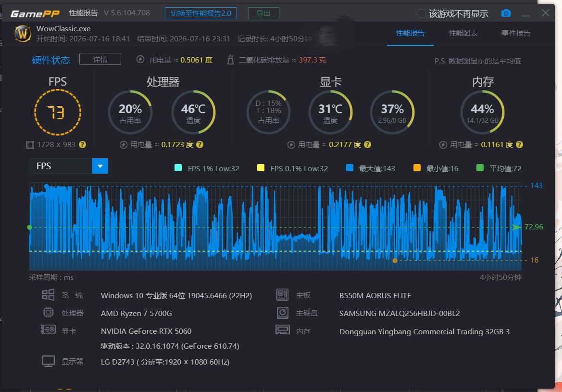Click the help icon next to processor power 0.1723
This screenshot has height=392, width=562.
coord(200,144)
